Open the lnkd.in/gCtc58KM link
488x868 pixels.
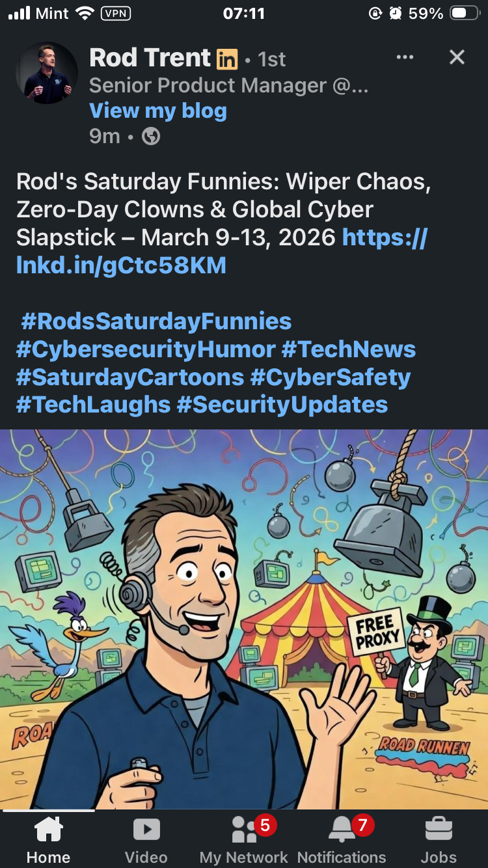coord(221,251)
